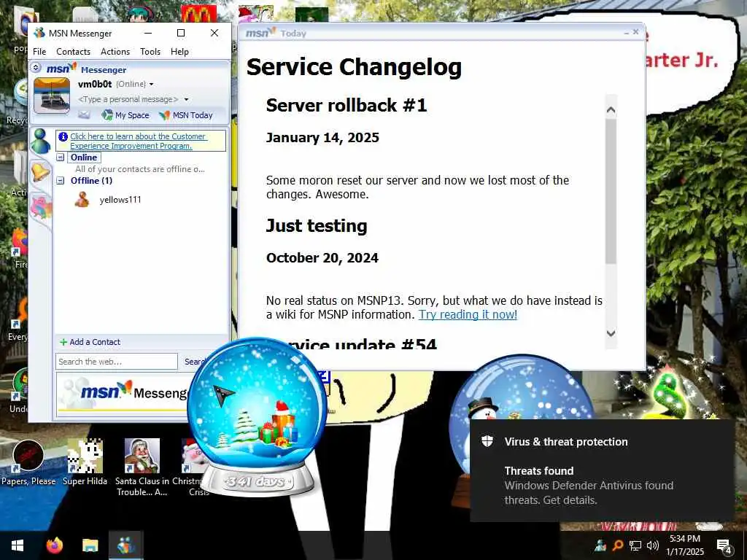Open the network status tray icon
The height and width of the screenshot is (560, 747).
635,545
